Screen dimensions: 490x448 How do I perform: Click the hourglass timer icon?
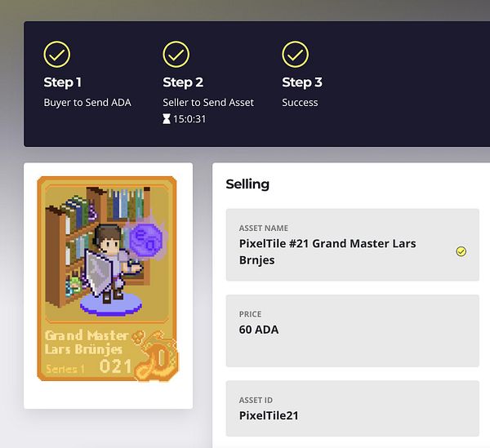pos(167,119)
